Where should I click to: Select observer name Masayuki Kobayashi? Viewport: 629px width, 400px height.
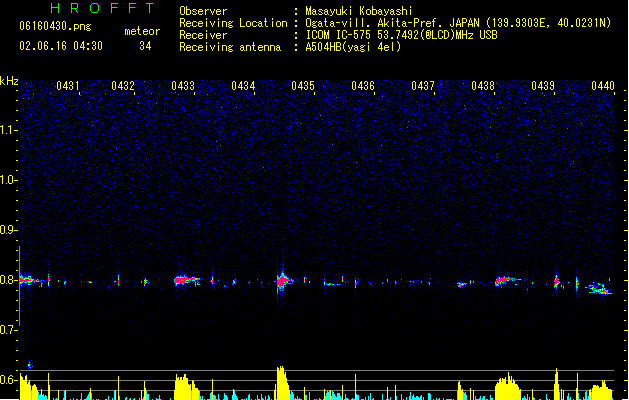coord(359,11)
